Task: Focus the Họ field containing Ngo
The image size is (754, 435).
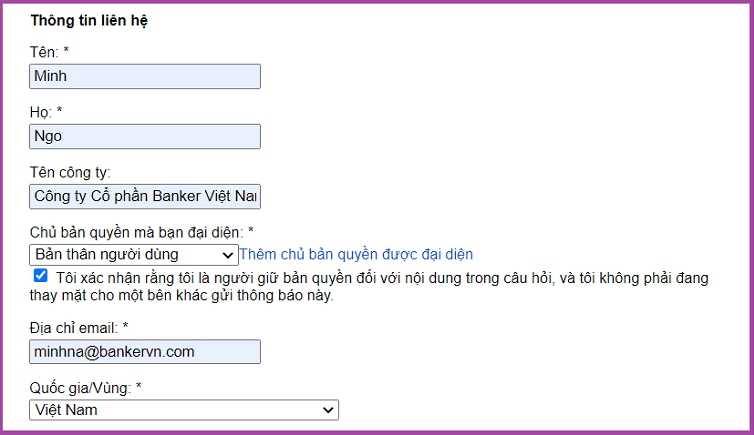Action: click(145, 136)
